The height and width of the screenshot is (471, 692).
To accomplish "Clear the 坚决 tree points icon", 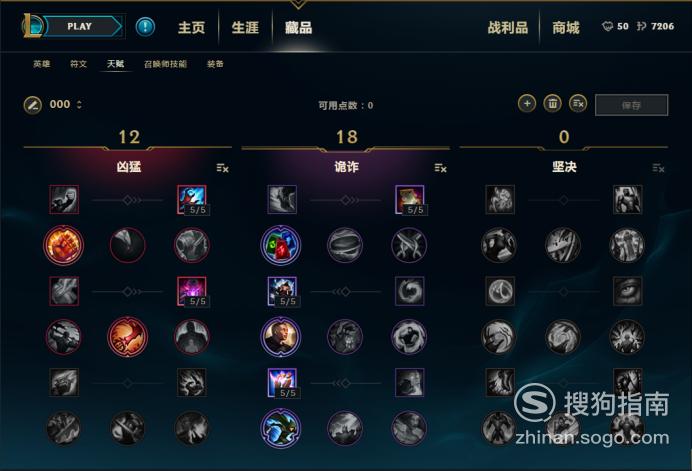I will 658,168.
